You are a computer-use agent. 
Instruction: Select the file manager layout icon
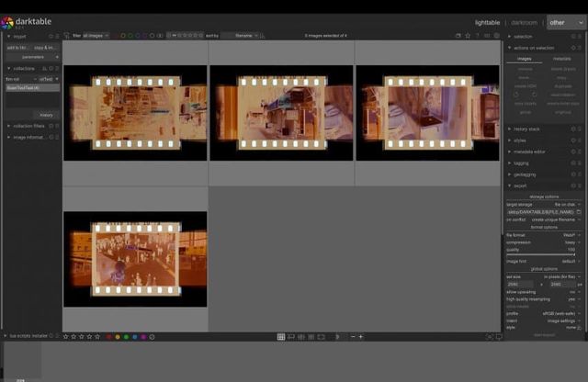[x=281, y=337]
